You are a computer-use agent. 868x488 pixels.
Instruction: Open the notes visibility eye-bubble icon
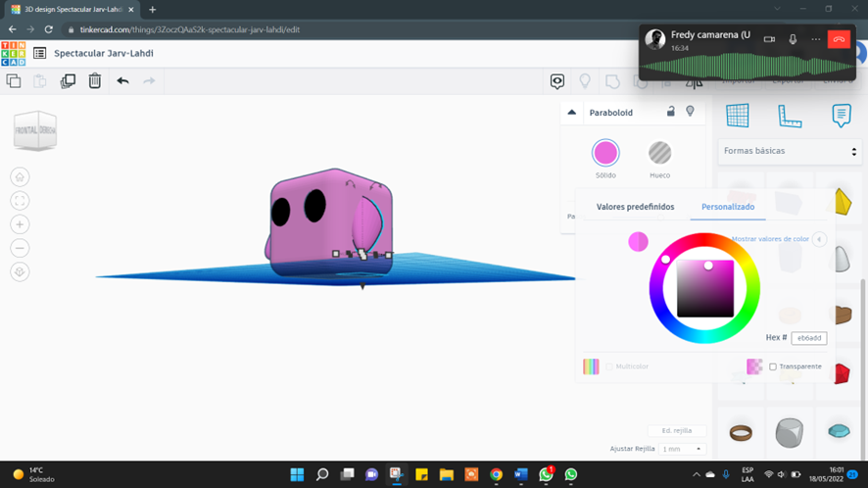click(x=557, y=81)
